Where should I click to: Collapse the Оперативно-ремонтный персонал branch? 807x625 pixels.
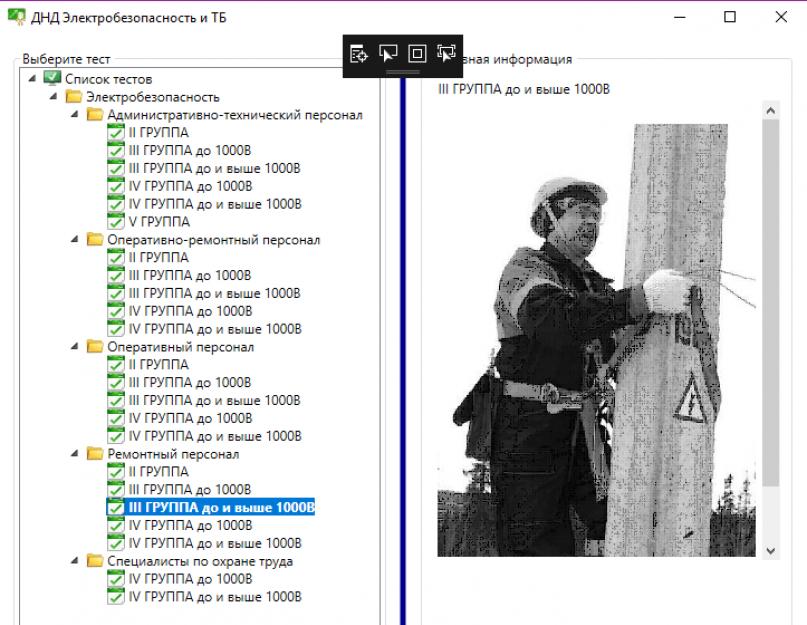pos(74,240)
